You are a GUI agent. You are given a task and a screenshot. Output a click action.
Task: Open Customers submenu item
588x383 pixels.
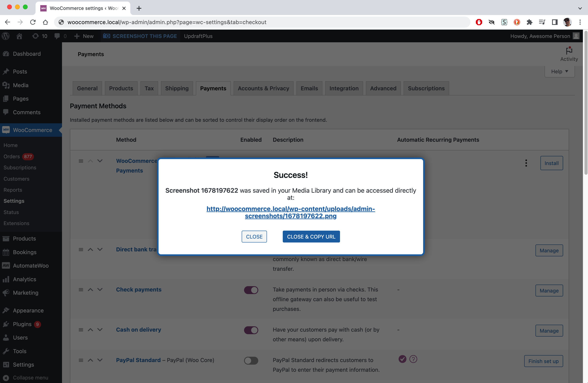[16, 179]
